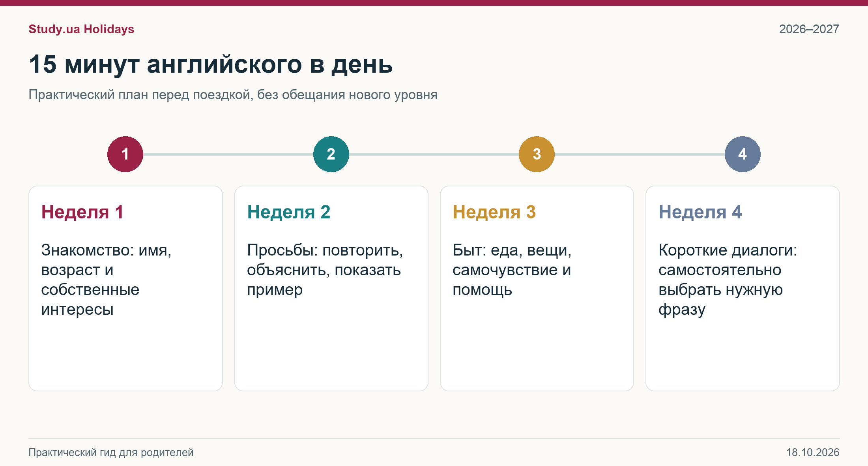
Task: Click the red circle marker numbered 1
Action: (x=125, y=154)
